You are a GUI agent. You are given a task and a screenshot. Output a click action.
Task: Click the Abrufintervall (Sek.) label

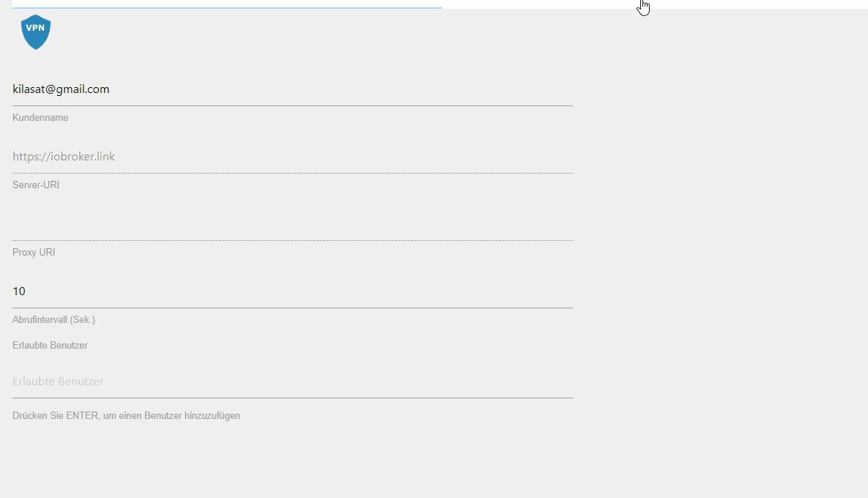(53, 320)
